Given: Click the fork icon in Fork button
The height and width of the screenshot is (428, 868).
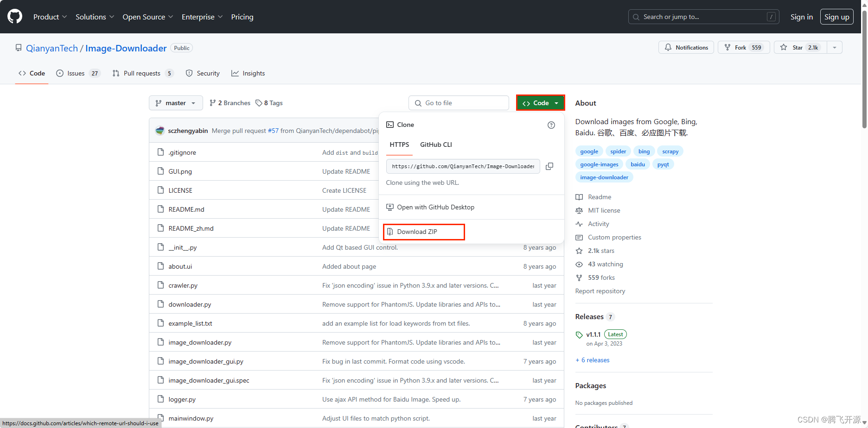Looking at the screenshot, I should (x=728, y=47).
